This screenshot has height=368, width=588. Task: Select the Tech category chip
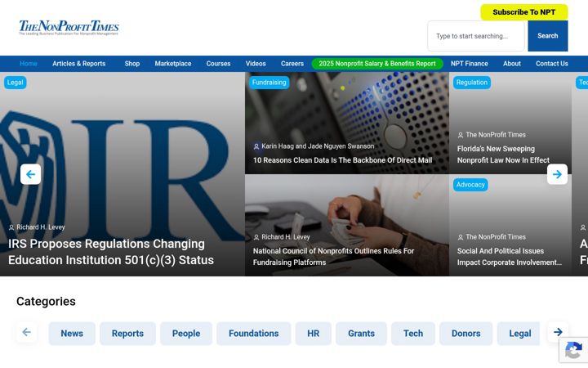(413, 334)
